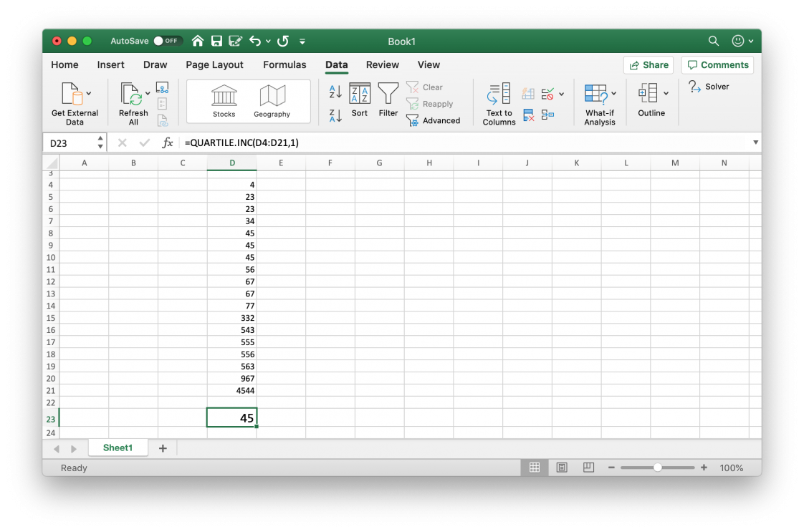Click the Share button
The width and height of the screenshot is (804, 532).
pyautogui.click(x=648, y=64)
